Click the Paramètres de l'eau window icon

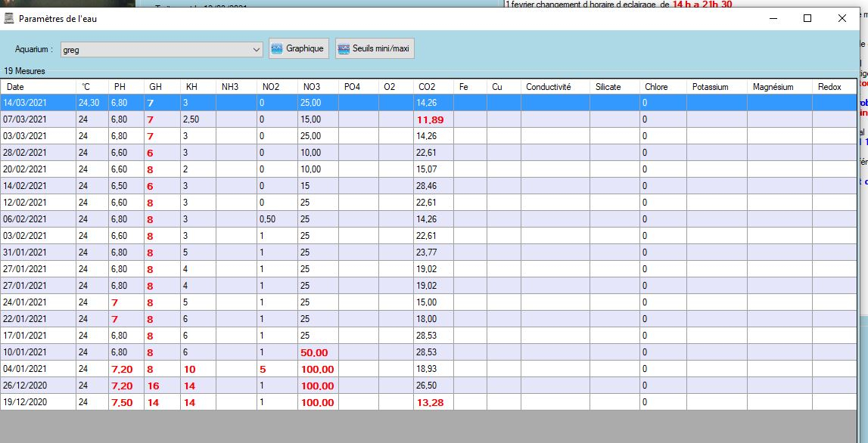coord(9,18)
